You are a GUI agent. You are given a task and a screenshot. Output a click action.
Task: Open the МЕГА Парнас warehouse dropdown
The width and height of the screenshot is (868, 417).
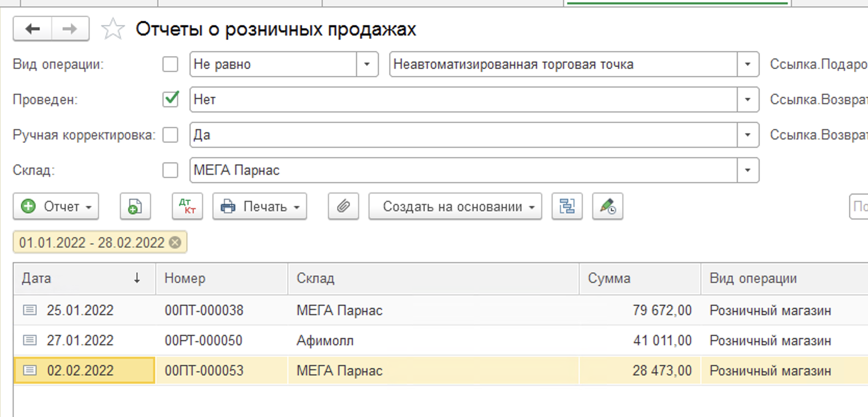748,170
